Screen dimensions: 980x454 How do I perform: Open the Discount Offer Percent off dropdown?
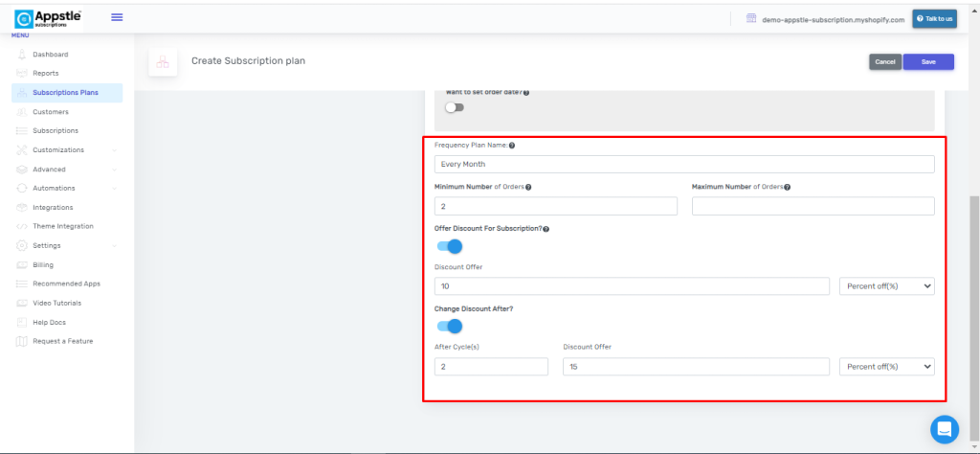pos(886,286)
